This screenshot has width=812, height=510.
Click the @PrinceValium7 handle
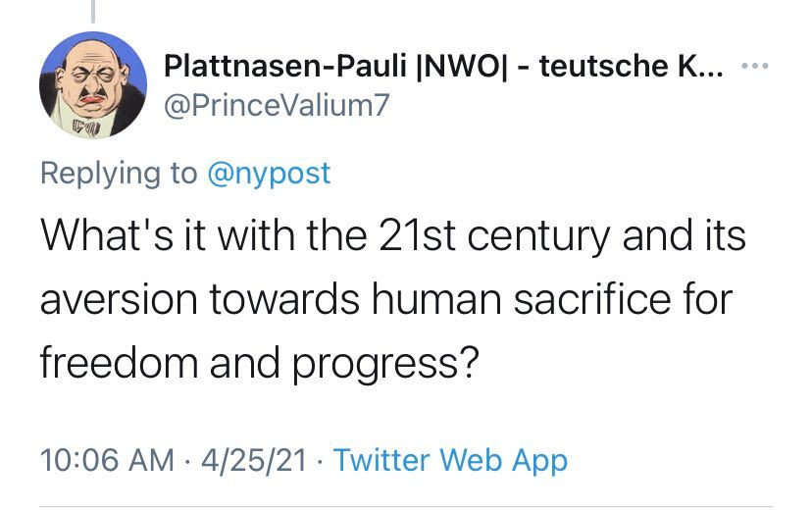click(x=276, y=104)
